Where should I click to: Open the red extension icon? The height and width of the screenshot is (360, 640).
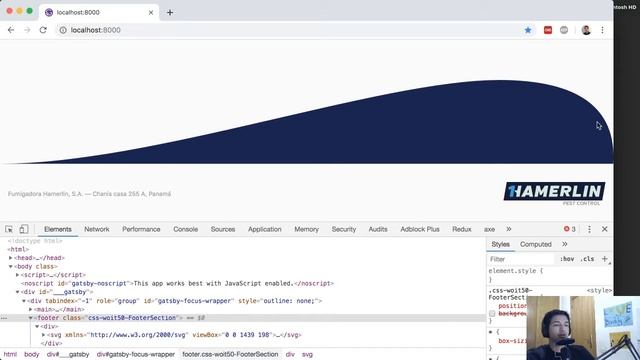pyautogui.click(x=548, y=30)
